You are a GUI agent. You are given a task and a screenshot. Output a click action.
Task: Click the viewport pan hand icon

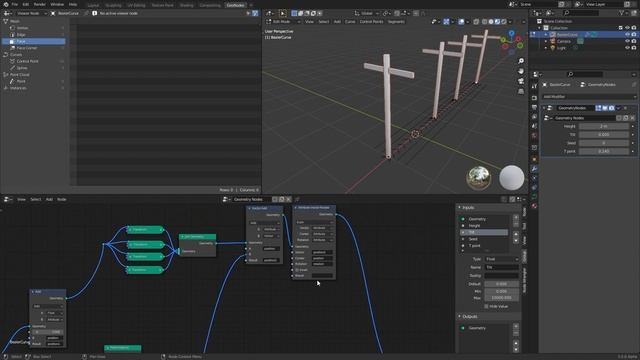pos(521,71)
